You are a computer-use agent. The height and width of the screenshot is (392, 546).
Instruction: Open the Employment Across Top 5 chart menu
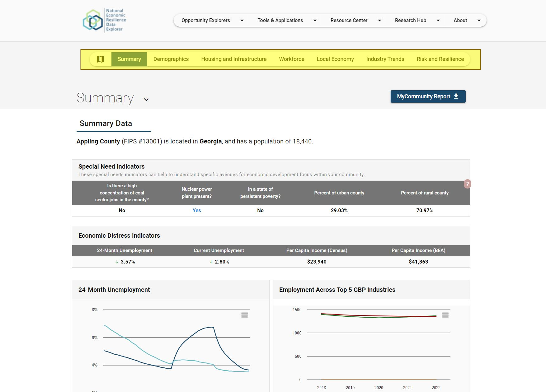click(x=445, y=315)
